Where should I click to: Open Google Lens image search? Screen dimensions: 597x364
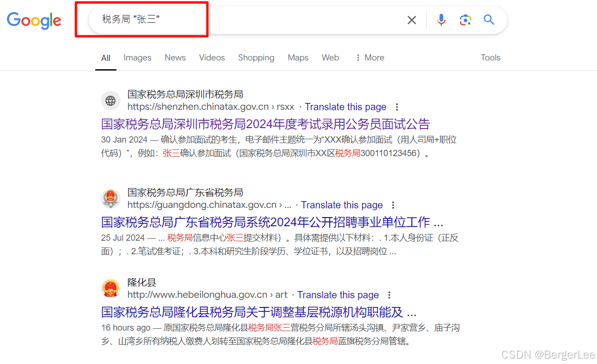pyautogui.click(x=465, y=20)
